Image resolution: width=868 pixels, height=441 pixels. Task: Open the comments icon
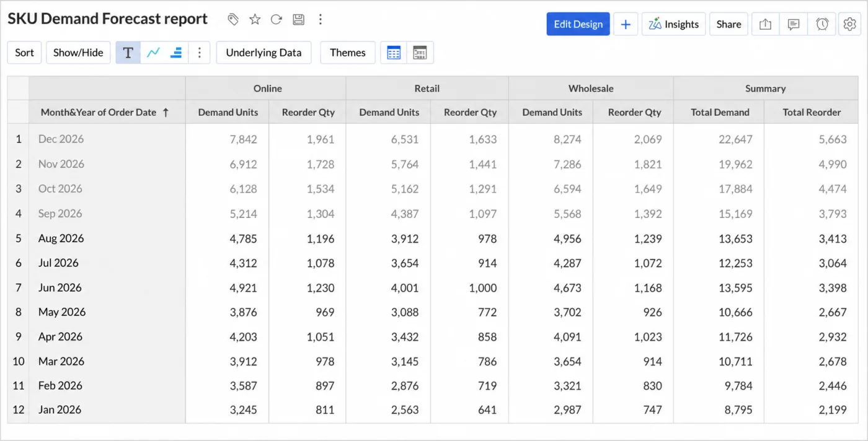point(793,24)
